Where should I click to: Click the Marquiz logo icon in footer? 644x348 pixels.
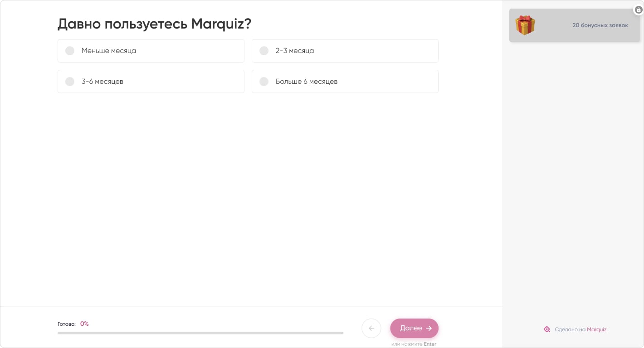click(x=547, y=329)
